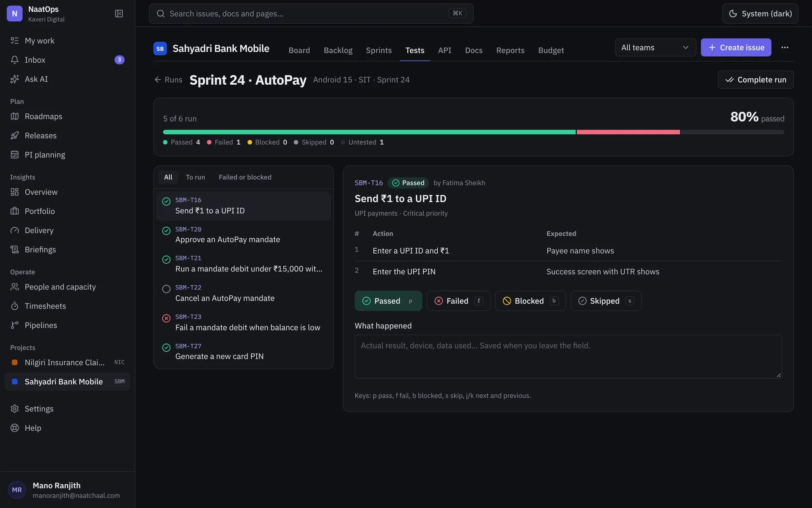Mark test case as Passed

click(388, 301)
